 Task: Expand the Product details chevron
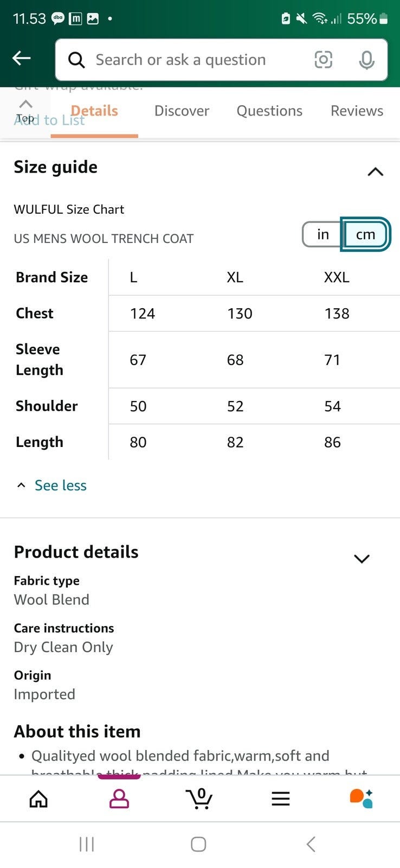tap(362, 559)
